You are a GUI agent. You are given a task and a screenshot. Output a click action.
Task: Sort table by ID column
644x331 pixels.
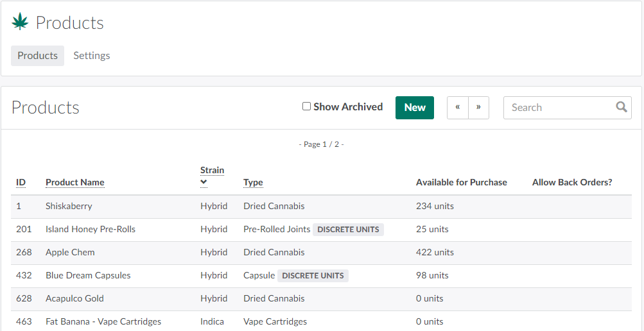21,183
